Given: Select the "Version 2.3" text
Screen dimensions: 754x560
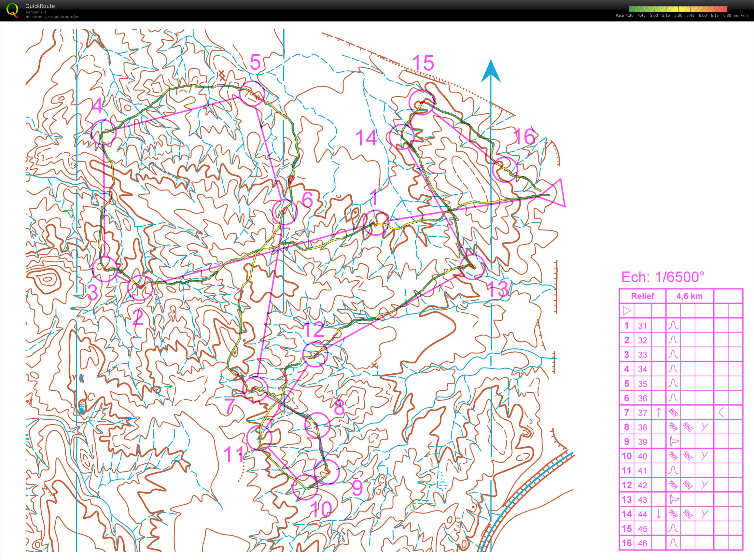Looking at the screenshot, I should [36, 12].
